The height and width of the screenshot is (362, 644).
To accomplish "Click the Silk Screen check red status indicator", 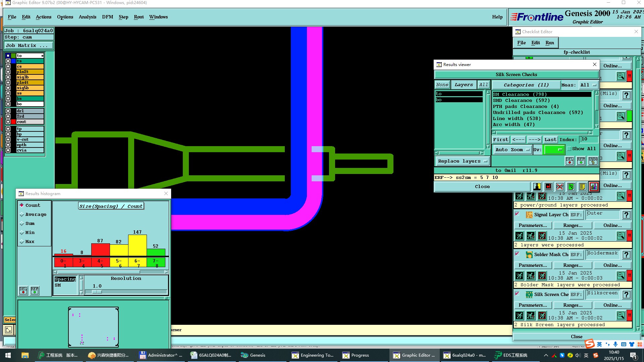I will click(630, 315).
